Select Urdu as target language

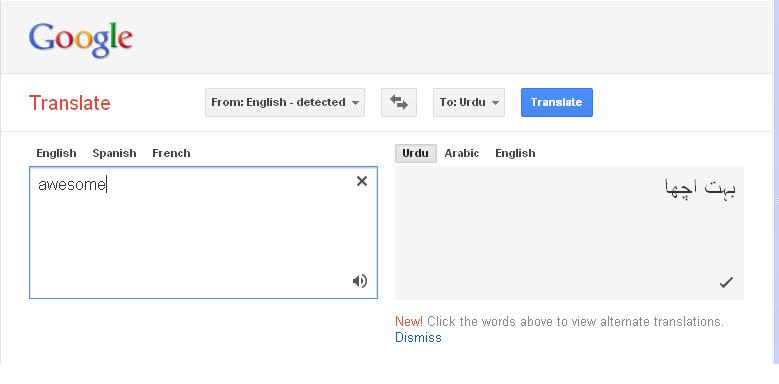(x=416, y=153)
